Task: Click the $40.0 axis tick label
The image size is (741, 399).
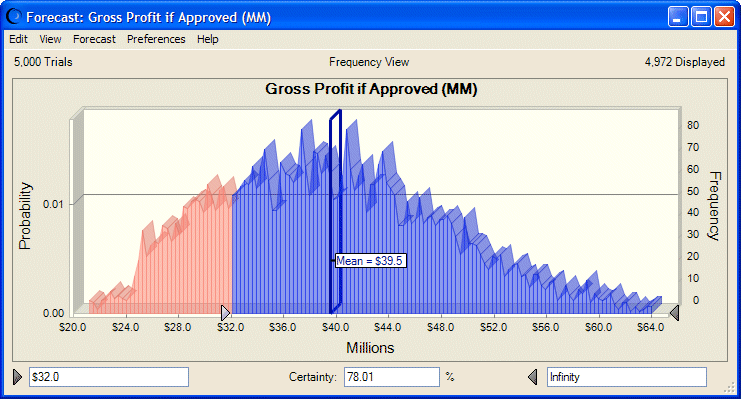Action: [336, 327]
